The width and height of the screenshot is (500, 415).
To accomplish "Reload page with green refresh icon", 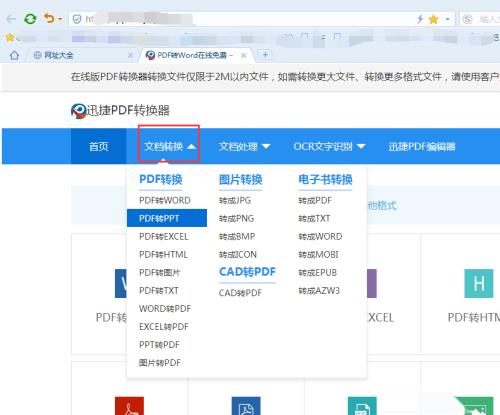I will click(30, 19).
